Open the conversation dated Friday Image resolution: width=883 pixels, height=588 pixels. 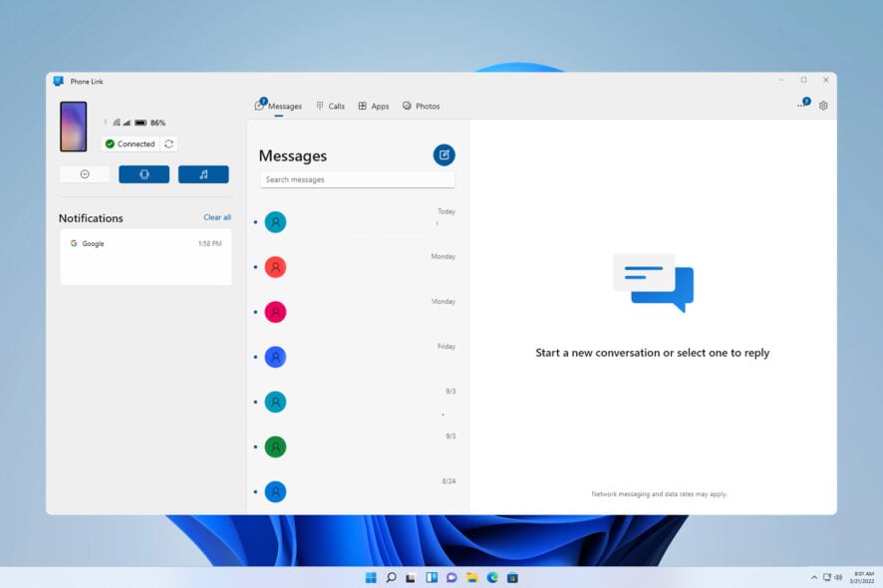point(357,357)
